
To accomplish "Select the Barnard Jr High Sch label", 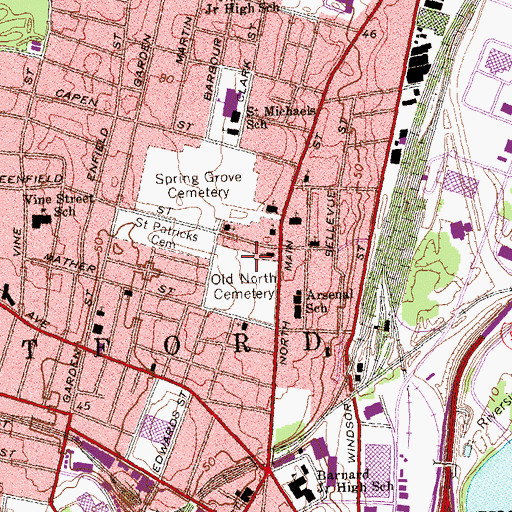I will coord(355,481).
